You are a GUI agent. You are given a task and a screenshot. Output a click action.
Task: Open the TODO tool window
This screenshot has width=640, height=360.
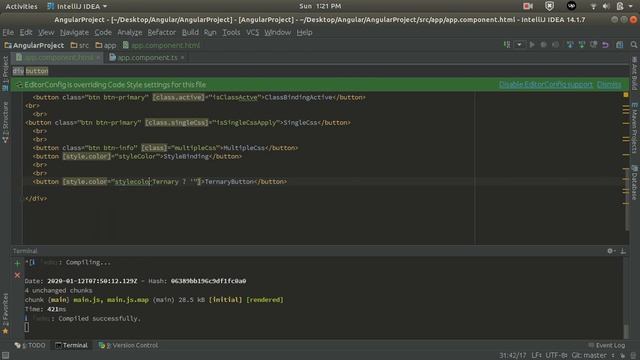click(x=30, y=345)
